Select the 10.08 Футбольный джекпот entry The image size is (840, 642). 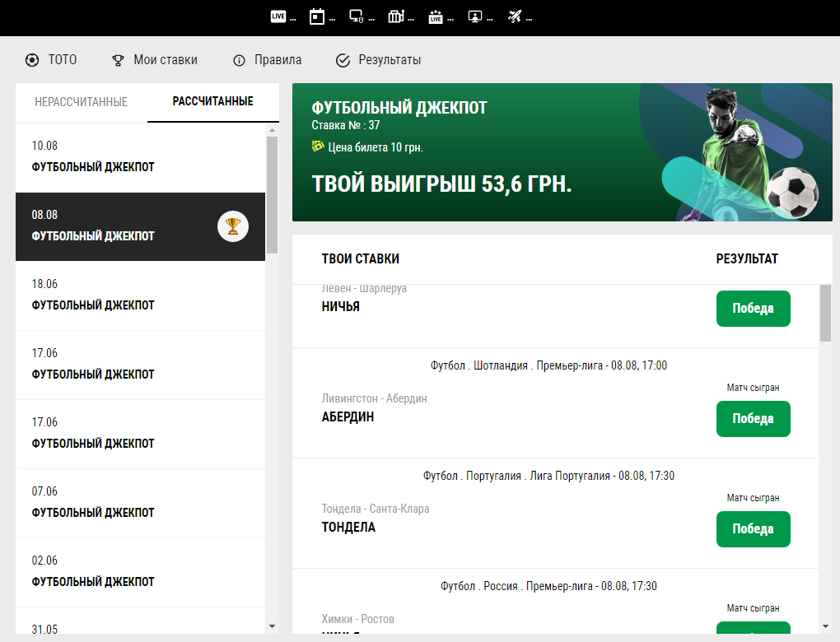click(140, 157)
